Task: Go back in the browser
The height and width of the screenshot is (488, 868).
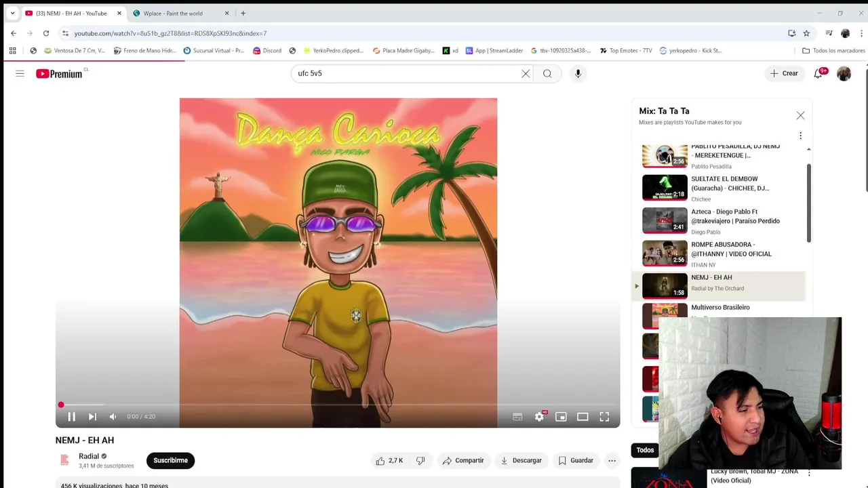Action: [14, 33]
